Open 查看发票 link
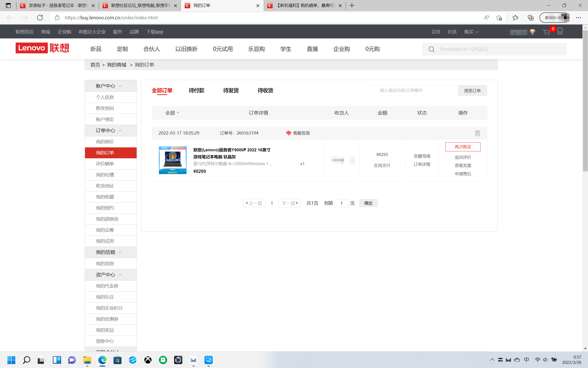Screen dimensions: 588x368 pyautogui.click(x=463, y=166)
